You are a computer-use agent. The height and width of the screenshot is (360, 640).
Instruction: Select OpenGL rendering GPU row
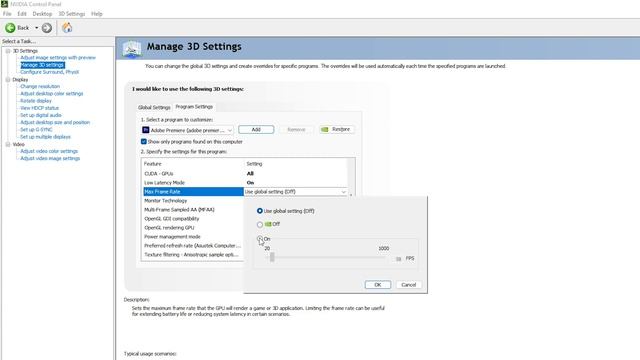click(x=193, y=228)
